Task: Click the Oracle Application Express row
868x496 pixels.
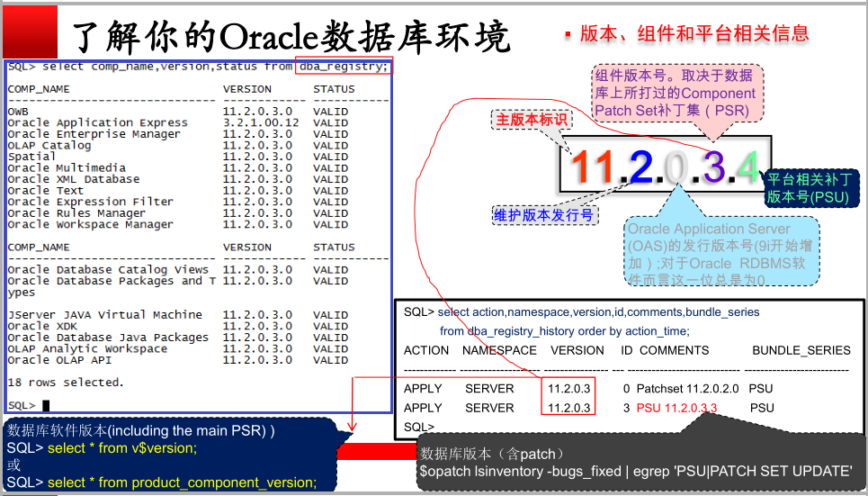Action: 178,122
